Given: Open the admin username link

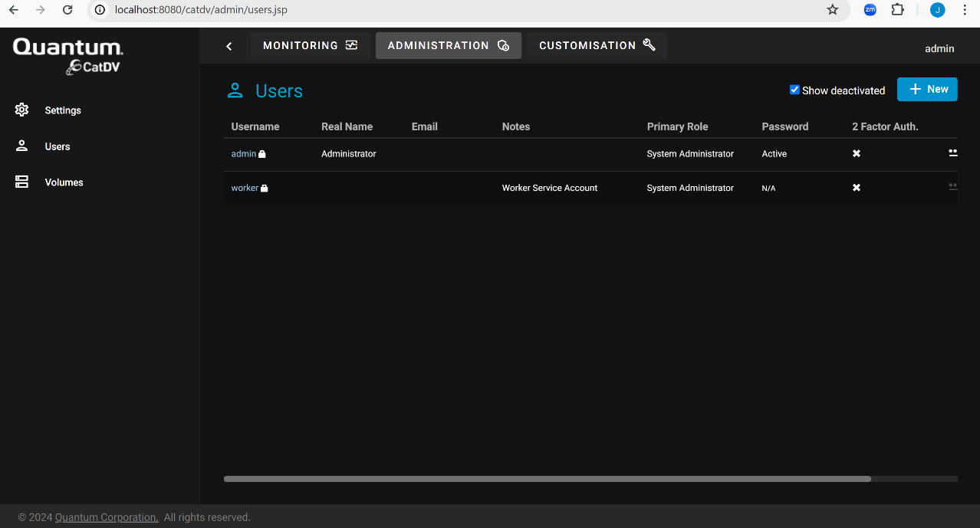Looking at the screenshot, I should click(x=244, y=154).
